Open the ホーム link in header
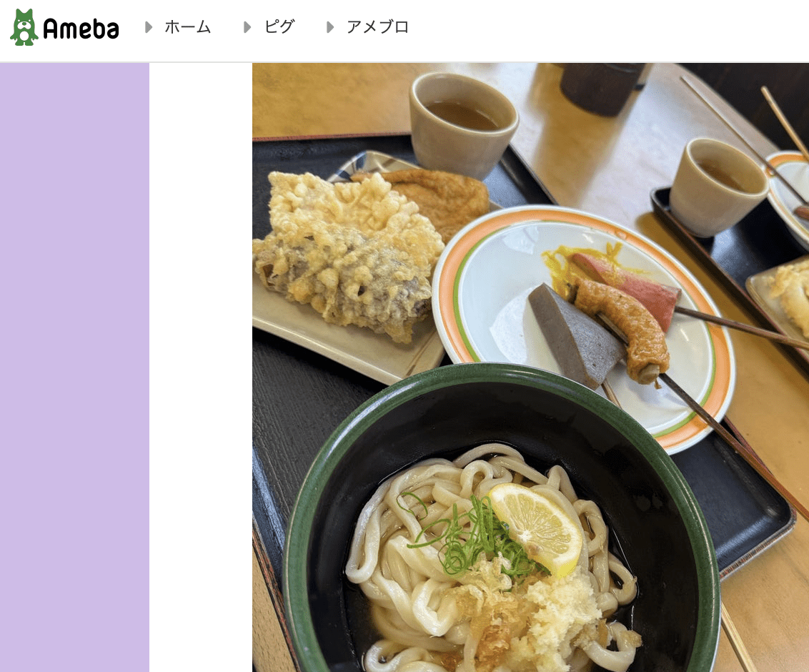 click(x=188, y=27)
